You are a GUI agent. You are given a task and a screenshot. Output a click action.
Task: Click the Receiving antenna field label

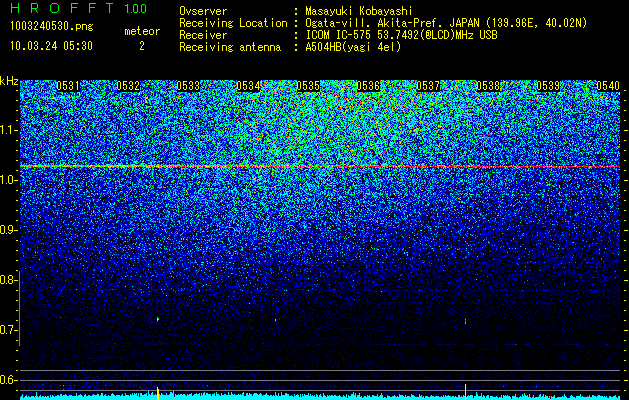coord(230,47)
